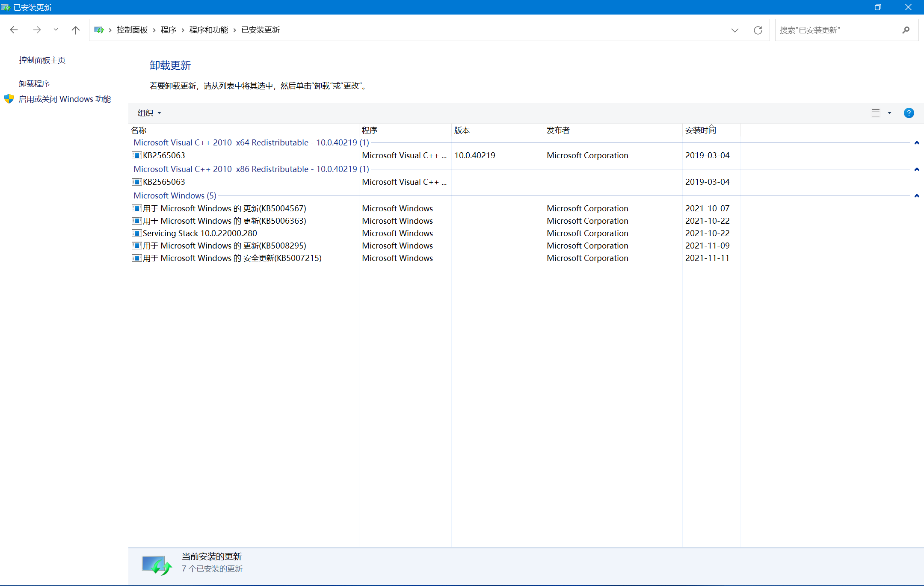The width and height of the screenshot is (924, 586).
Task: Select KB2565063 under x86 Redistributable
Action: (164, 182)
